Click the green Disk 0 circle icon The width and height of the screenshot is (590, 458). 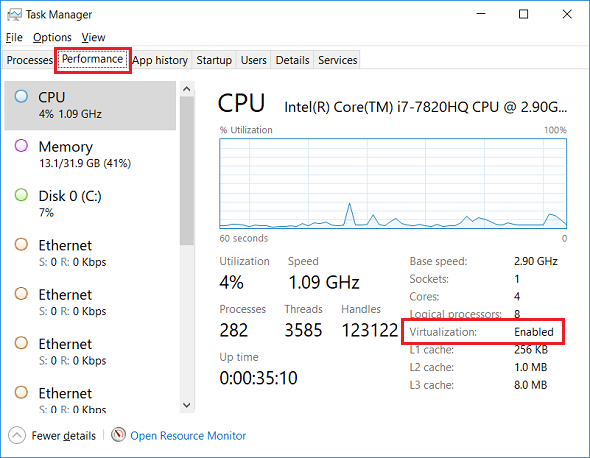21,195
